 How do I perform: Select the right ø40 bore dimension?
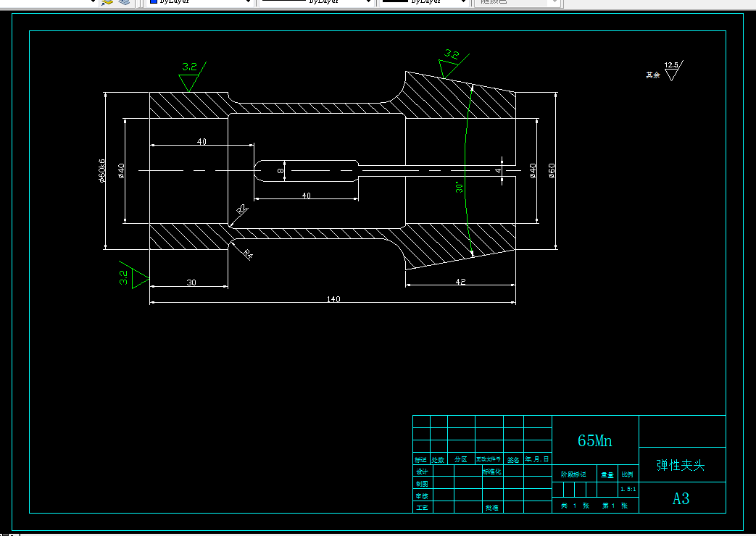click(x=533, y=171)
